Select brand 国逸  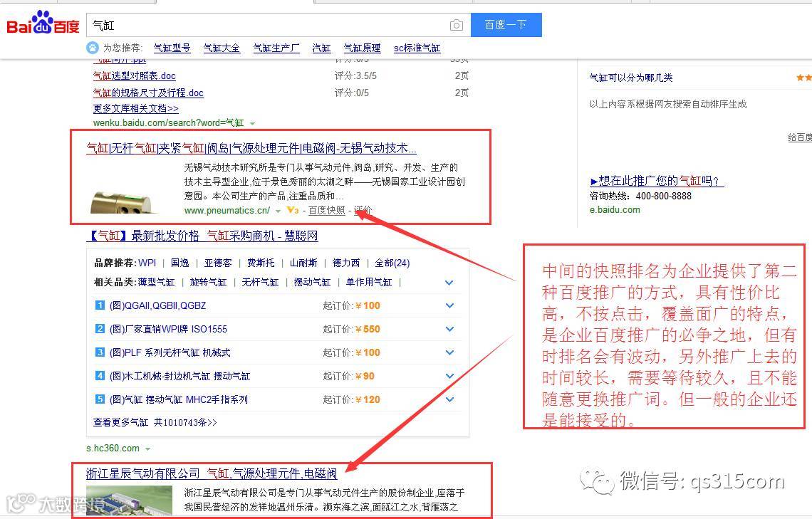coord(180,263)
